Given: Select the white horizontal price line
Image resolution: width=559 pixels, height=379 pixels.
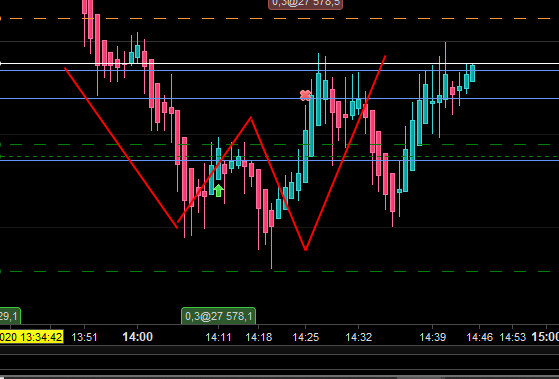Looking at the screenshot, I should tap(280, 64).
